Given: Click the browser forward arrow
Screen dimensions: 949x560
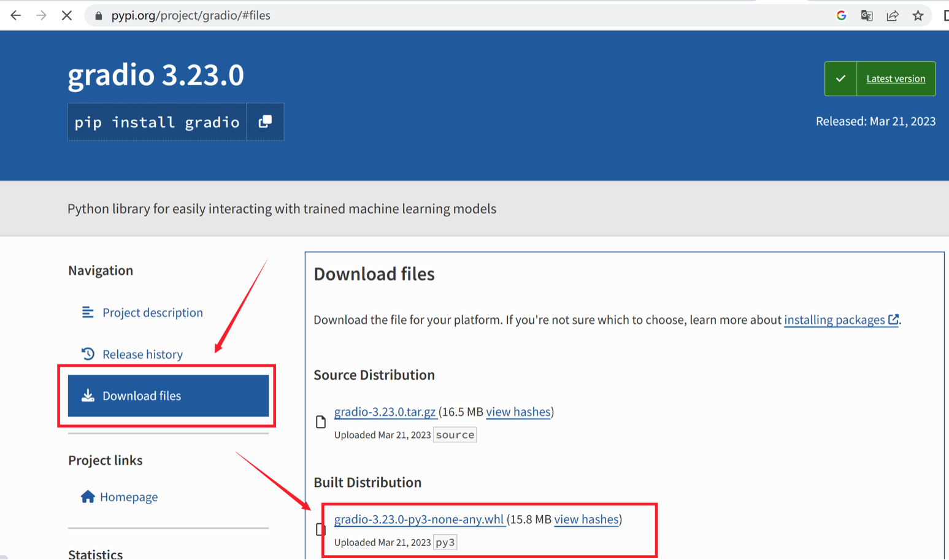Looking at the screenshot, I should point(41,15).
